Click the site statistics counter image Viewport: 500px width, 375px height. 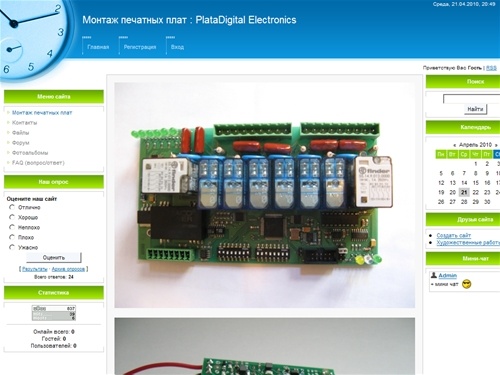point(54,313)
